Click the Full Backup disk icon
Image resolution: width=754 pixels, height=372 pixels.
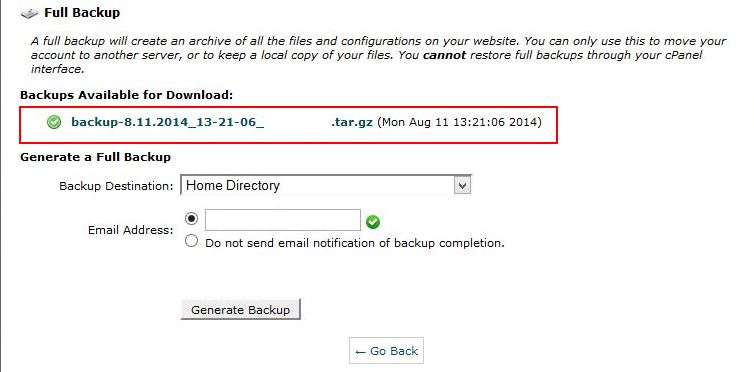click(29, 13)
